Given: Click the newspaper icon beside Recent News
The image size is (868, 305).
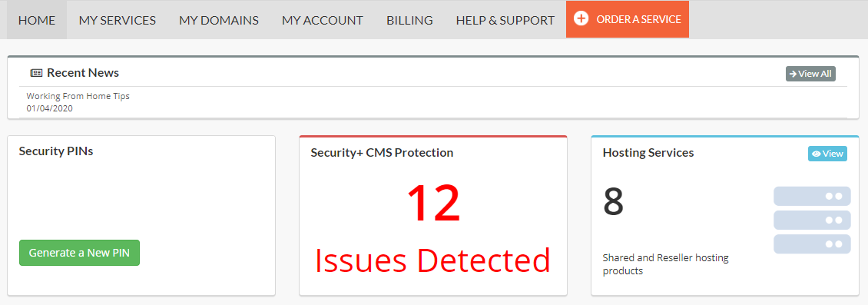Looking at the screenshot, I should tap(36, 73).
